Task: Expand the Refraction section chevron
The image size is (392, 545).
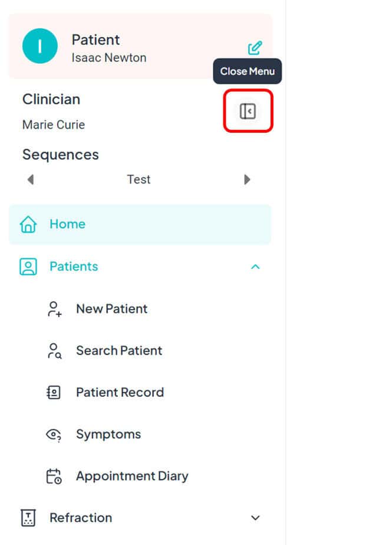Action: coord(255,518)
